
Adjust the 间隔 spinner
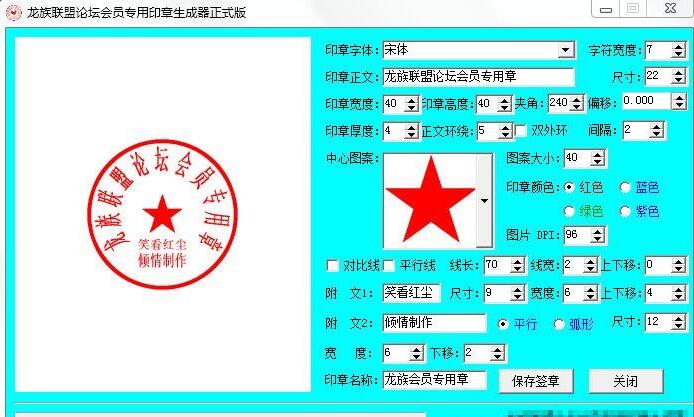point(657,130)
